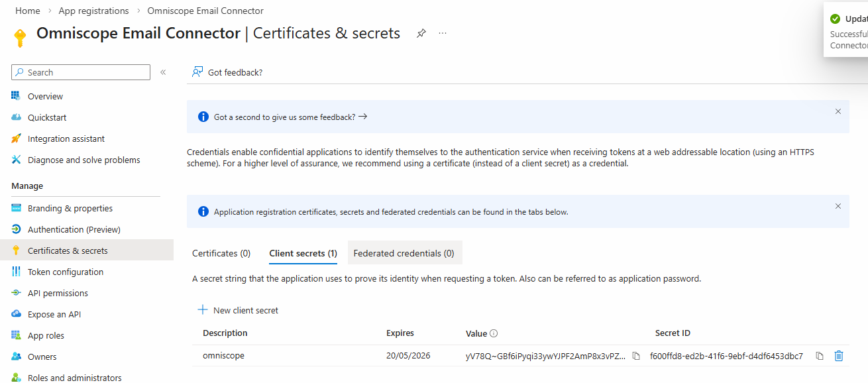Go to API permissions
The height and width of the screenshot is (383, 868).
58,293
